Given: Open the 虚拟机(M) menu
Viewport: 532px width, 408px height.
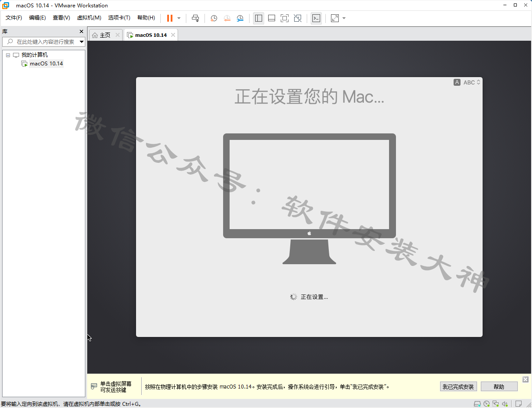Looking at the screenshot, I should coord(89,18).
